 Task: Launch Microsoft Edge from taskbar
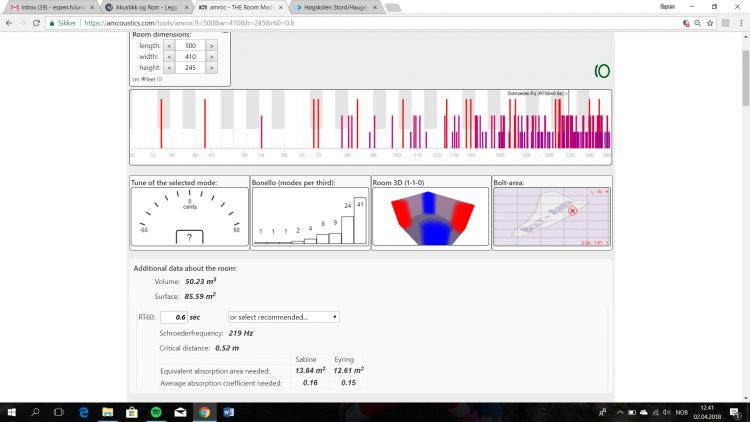pos(84,412)
